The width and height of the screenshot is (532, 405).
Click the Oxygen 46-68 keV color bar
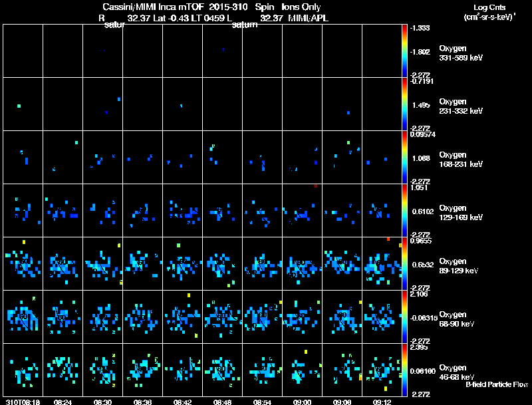coord(404,370)
